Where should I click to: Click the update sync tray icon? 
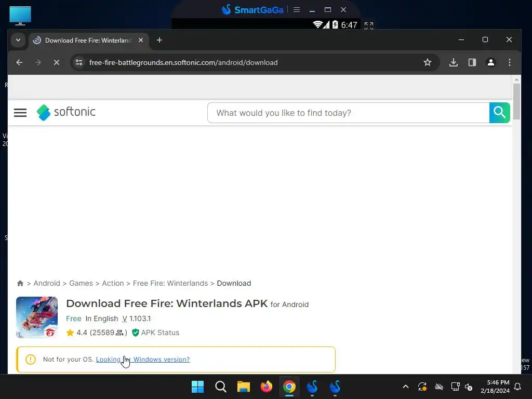tap(422, 387)
